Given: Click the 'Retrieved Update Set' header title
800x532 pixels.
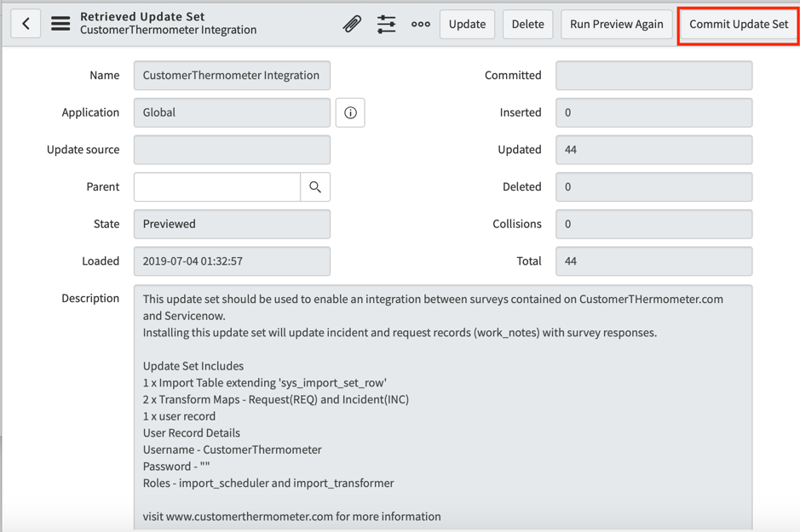Looking at the screenshot, I should click(x=142, y=16).
